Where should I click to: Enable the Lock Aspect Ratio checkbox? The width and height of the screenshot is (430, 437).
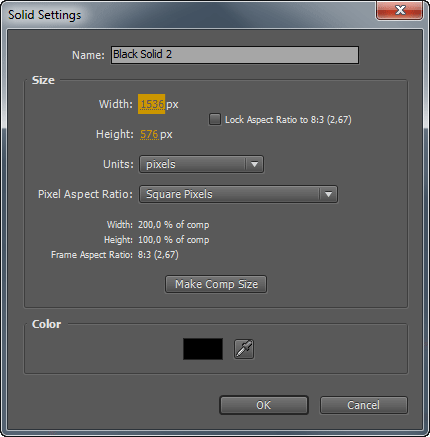point(215,119)
